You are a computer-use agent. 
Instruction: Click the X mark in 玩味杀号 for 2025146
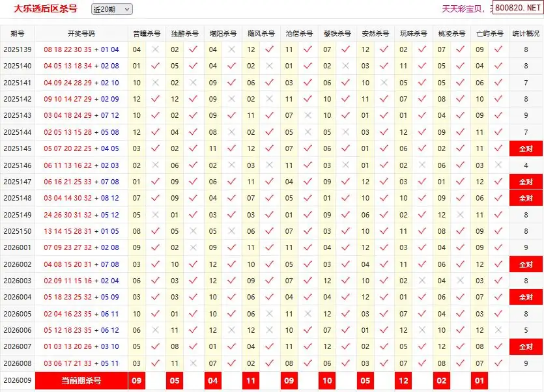[x=422, y=165]
